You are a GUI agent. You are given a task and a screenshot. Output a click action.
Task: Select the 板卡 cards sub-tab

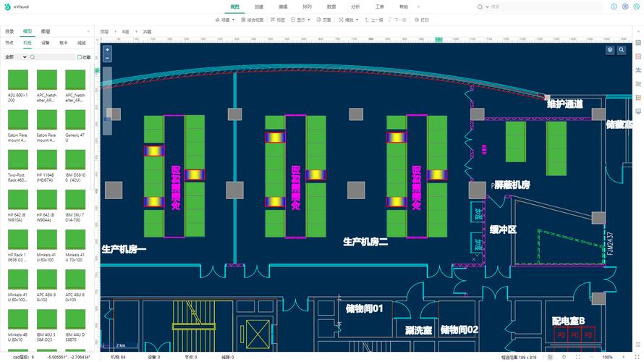click(x=64, y=43)
